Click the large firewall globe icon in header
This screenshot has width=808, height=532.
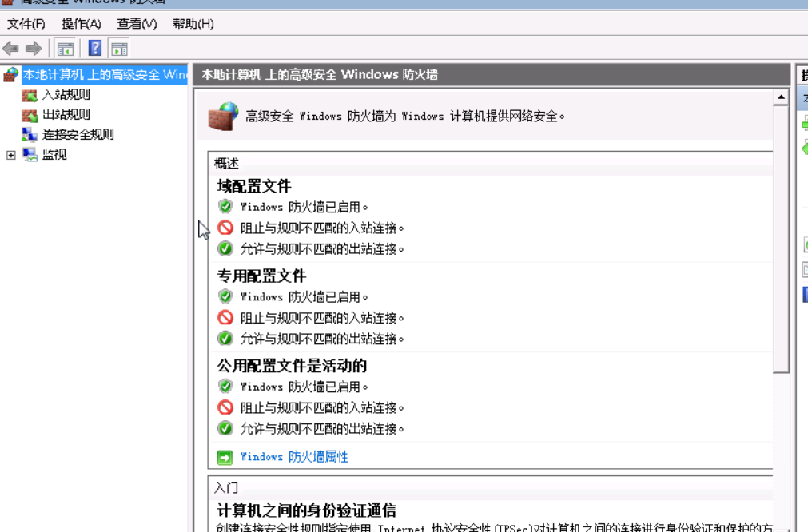point(223,117)
